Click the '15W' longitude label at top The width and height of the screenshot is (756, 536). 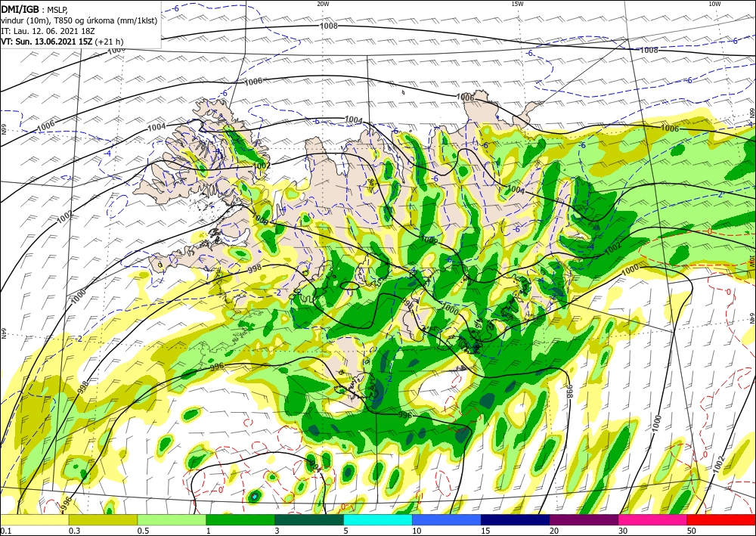(517, 4)
